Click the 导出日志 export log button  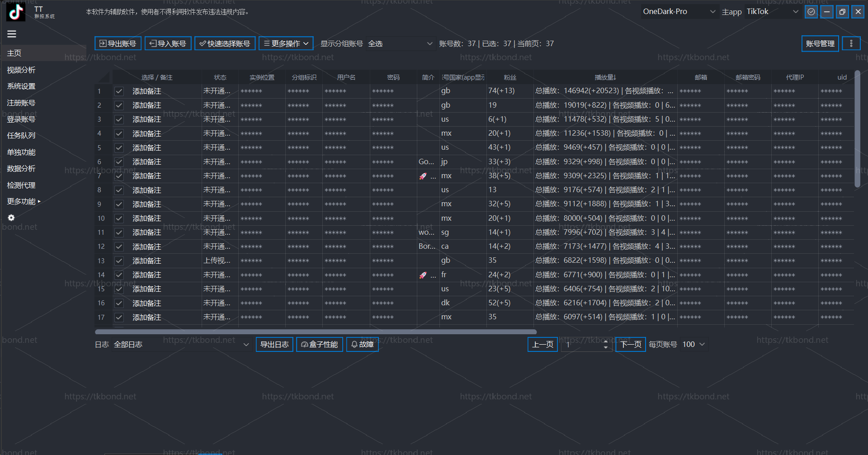click(274, 345)
